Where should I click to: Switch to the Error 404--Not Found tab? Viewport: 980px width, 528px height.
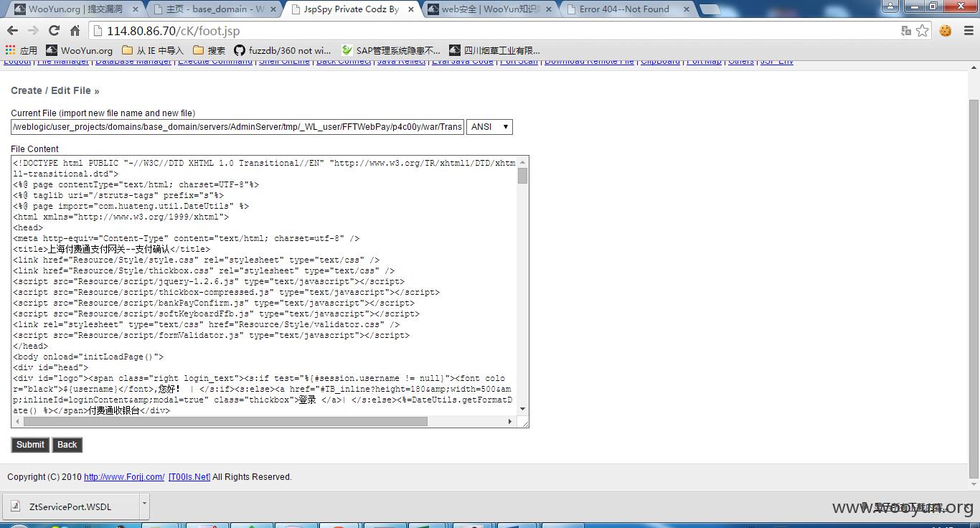(x=626, y=9)
